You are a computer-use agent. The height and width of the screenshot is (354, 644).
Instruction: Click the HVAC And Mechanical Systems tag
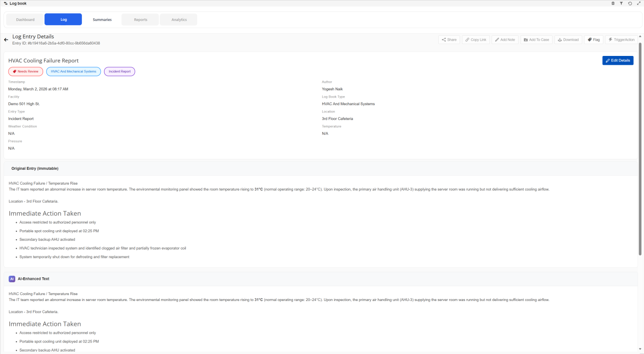[x=73, y=71]
